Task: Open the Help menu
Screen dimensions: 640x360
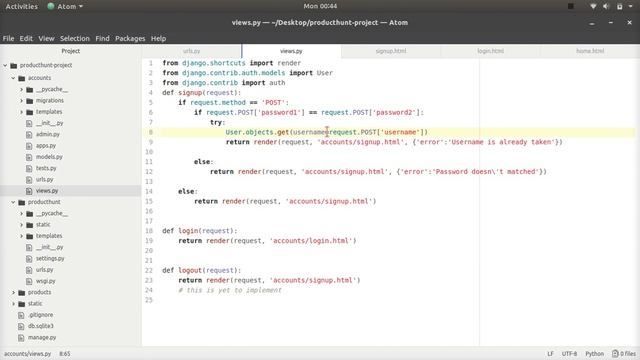Action: tap(158, 38)
